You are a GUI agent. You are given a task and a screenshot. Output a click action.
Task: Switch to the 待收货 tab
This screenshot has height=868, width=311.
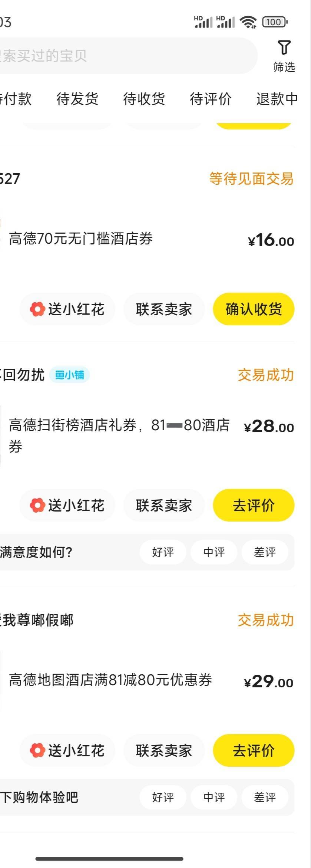(x=144, y=99)
